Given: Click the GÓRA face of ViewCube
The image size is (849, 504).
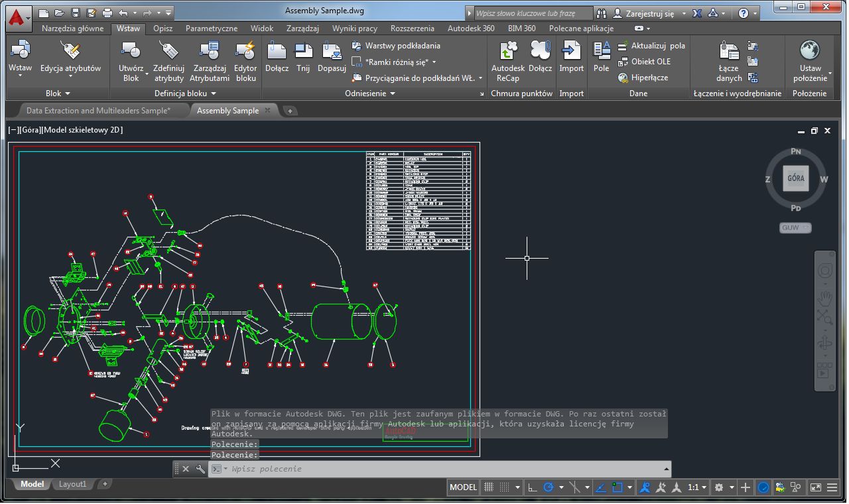Looking at the screenshot, I should coord(796,178).
